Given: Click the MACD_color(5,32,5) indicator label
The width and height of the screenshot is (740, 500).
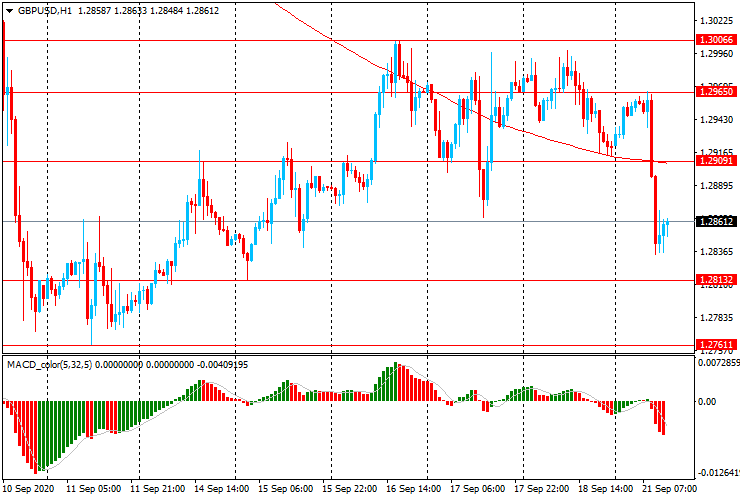Looking at the screenshot, I should coord(50,365).
